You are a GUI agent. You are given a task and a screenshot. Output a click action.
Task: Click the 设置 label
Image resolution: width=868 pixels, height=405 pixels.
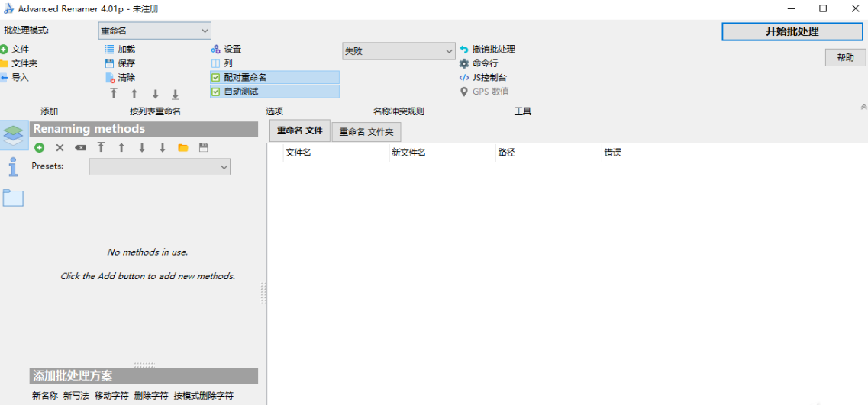coord(233,50)
